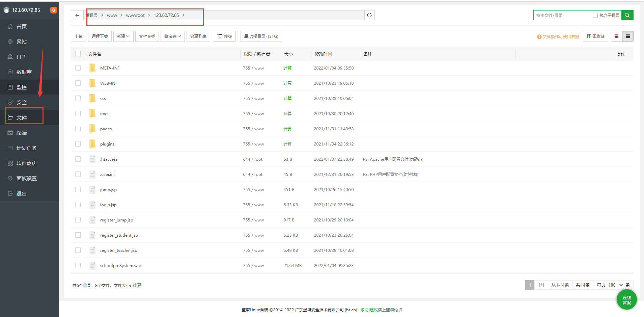
Task: Open the WEB-INF folder icon
Action: (x=92, y=83)
